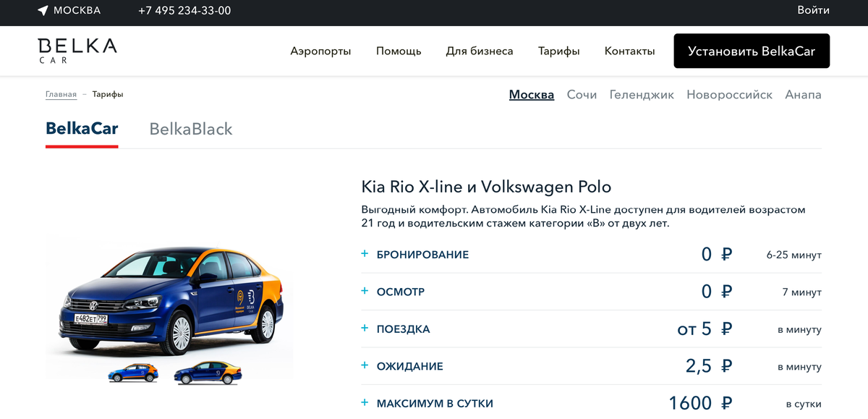868x419 pixels.
Task: Go to Главная via the breadcrumb
Action: click(61, 94)
